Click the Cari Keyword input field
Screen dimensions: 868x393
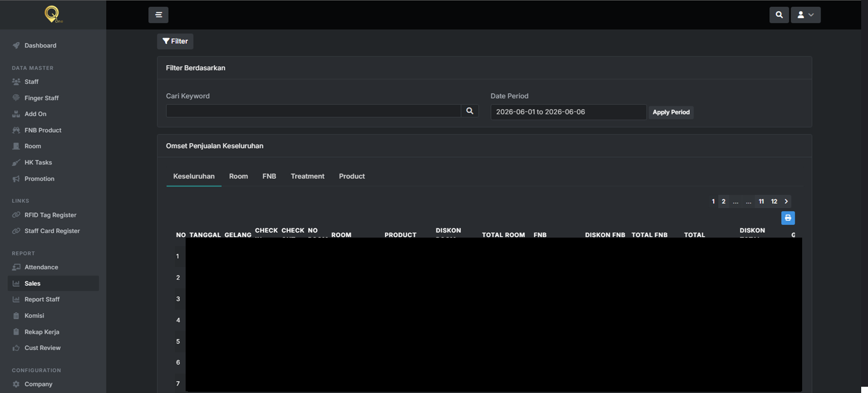click(313, 111)
